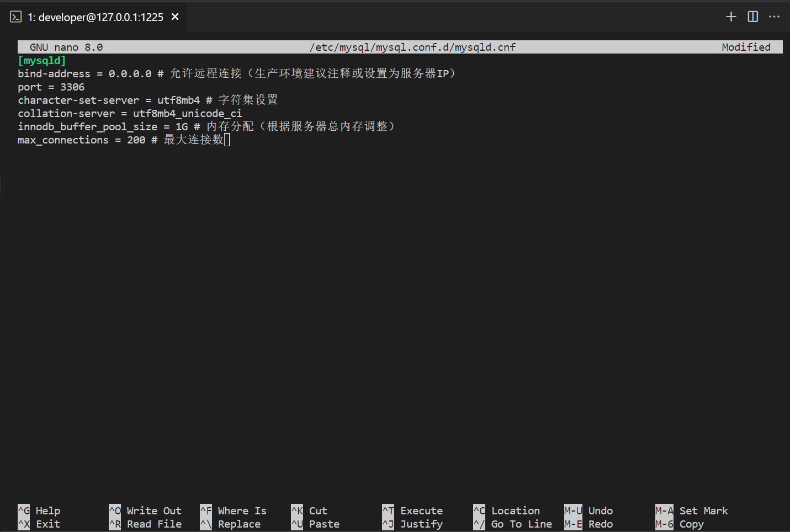Viewport: 790px width, 532px height.
Task: Click the bind-address = 0.0.0.0 line
Action: tap(236, 74)
